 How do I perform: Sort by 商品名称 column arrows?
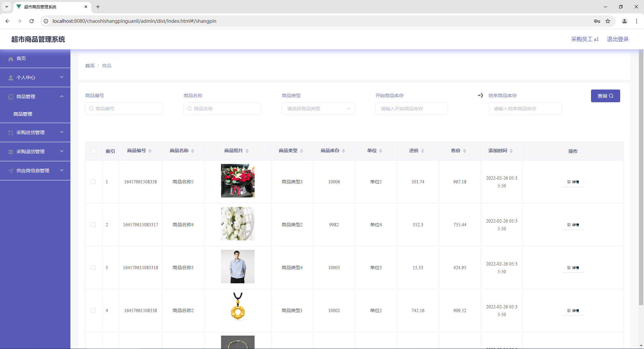click(x=193, y=151)
